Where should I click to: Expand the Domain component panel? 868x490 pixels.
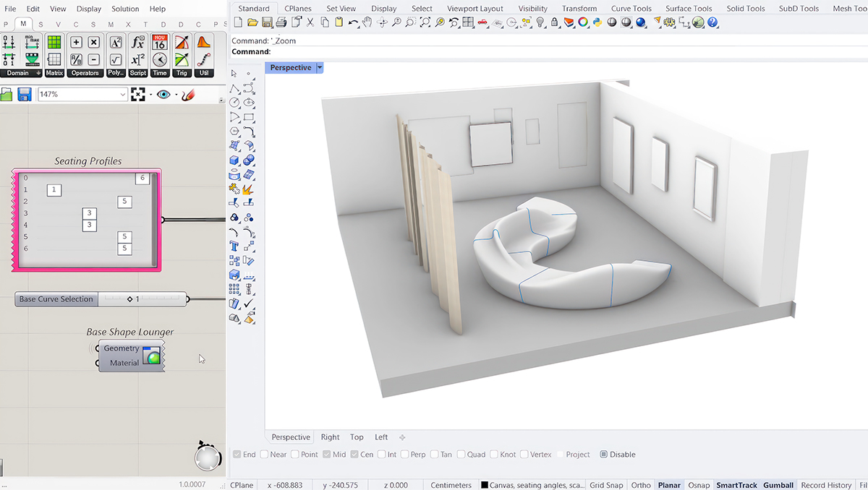point(38,73)
